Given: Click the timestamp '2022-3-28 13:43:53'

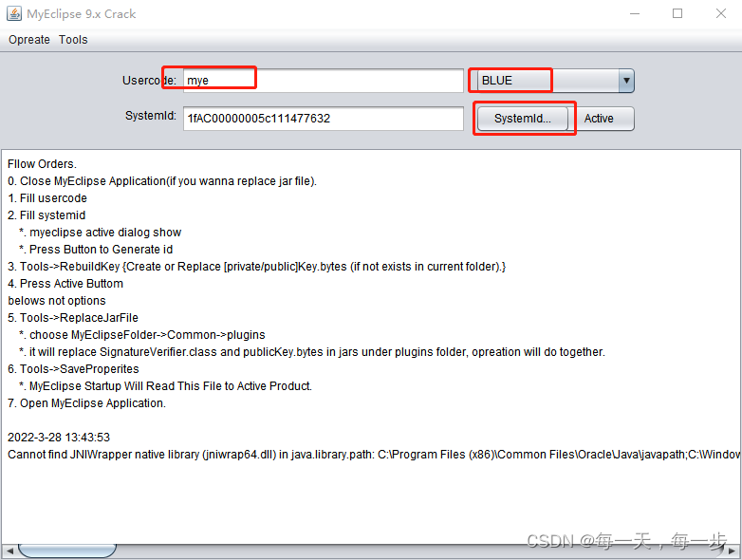Looking at the screenshot, I should 59,438.
